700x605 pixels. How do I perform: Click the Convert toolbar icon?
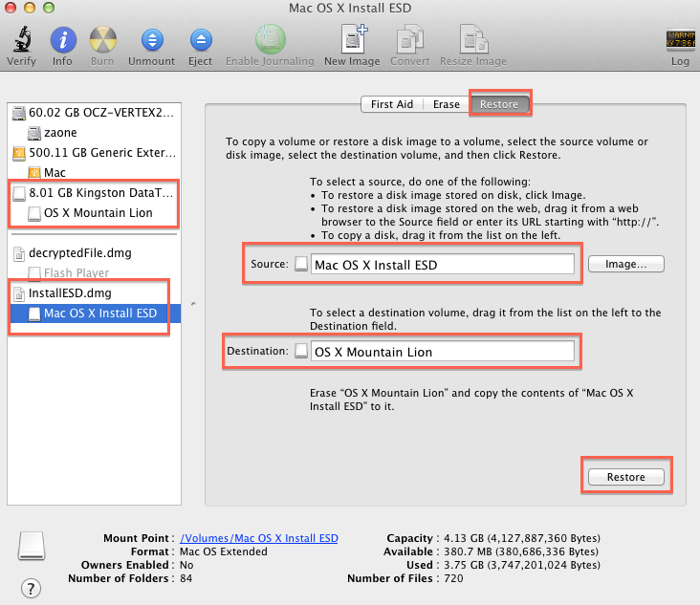[x=410, y=39]
